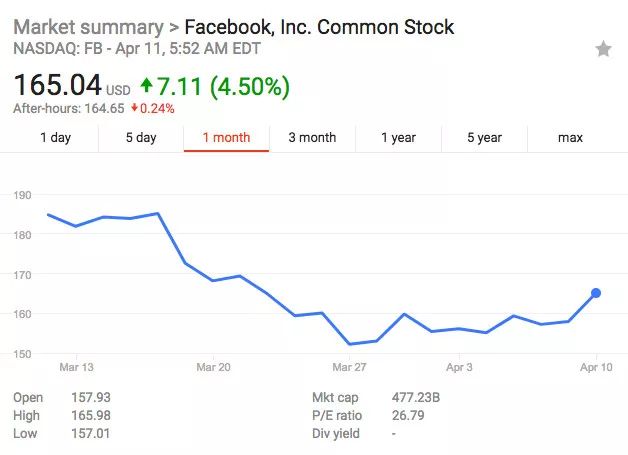Click the Mar 20 axis label
628x455 pixels.
[213, 368]
